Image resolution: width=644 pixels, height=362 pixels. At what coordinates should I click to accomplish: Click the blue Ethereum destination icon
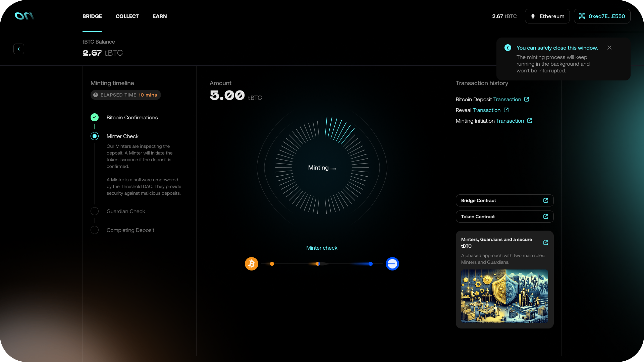click(392, 264)
